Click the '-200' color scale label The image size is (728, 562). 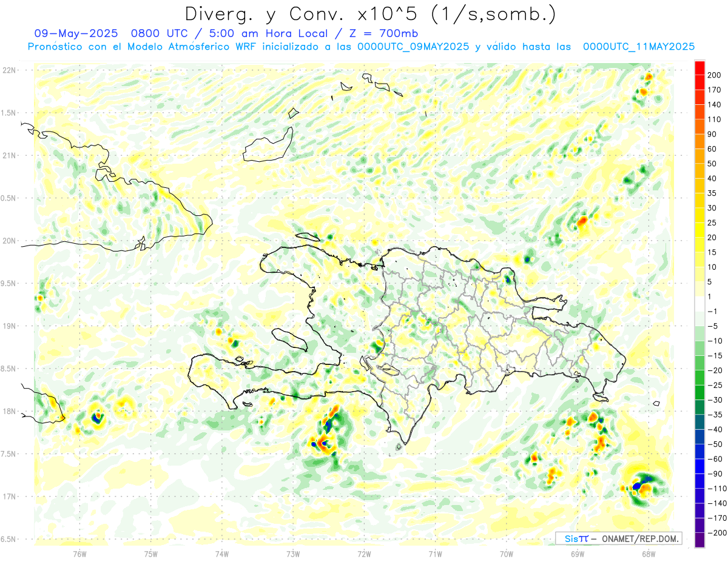pos(717,533)
